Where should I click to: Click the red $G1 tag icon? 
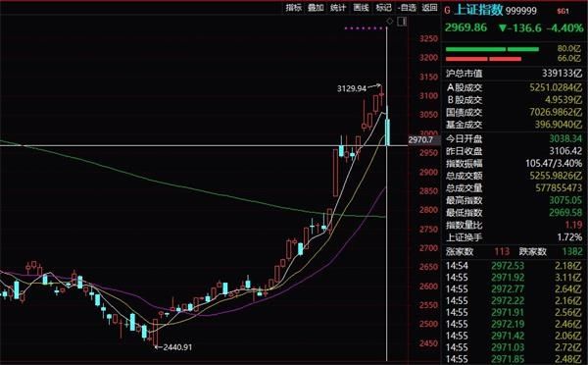(563, 11)
